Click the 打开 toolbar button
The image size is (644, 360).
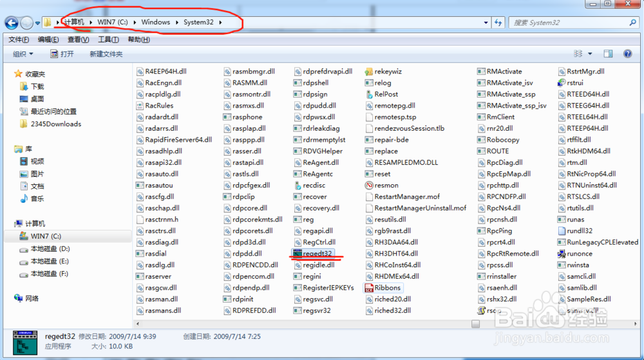coord(62,53)
